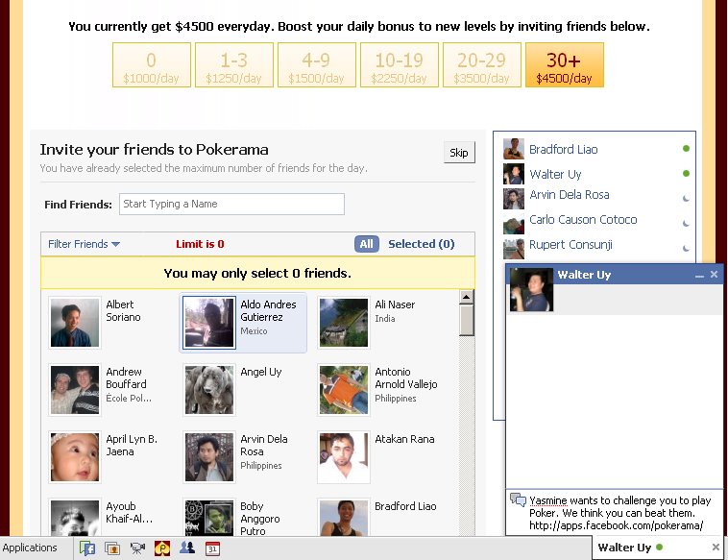Viewport: 728px width, 560px height.
Task: Close the Walter Uy chat tab in bottom bar
Action: (x=716, y=548)
